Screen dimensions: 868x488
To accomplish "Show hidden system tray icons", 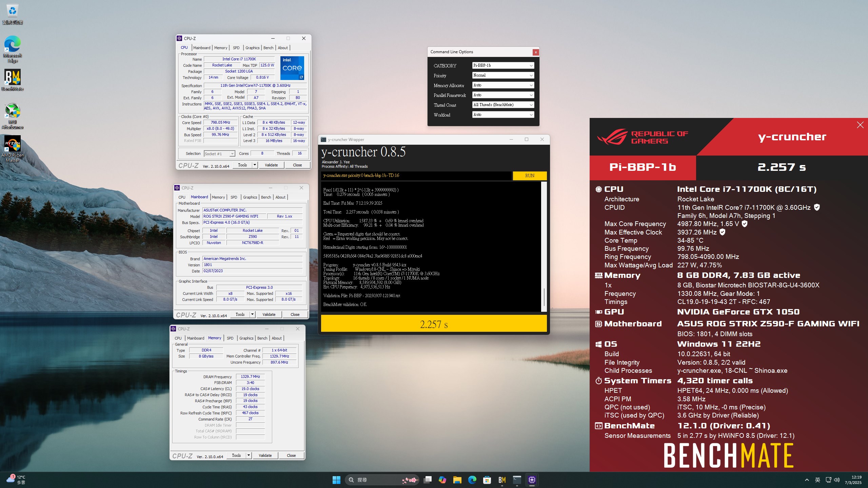I will 807,480.
